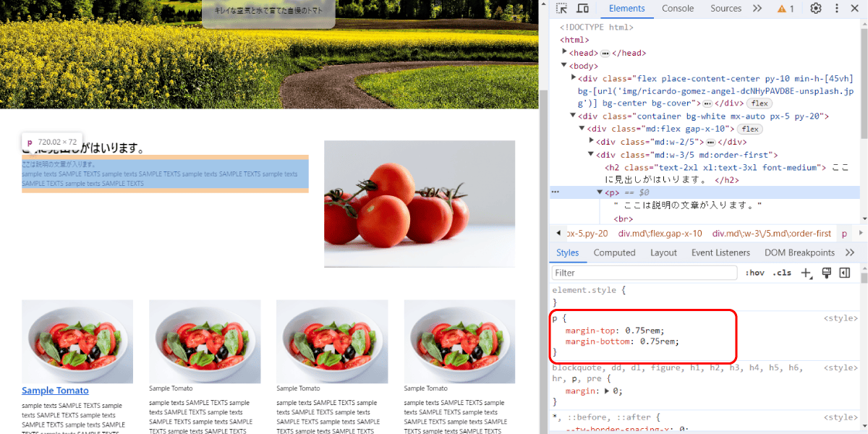This screenshot has height=434, width=868.
Task: Open DevTools settings gear
Action: click(816, 9)
